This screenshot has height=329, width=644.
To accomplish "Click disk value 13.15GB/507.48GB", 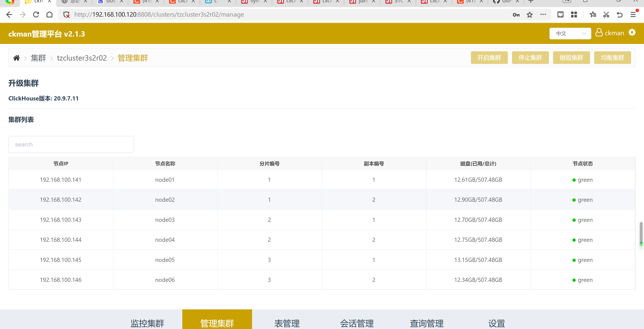I will 478,260.
